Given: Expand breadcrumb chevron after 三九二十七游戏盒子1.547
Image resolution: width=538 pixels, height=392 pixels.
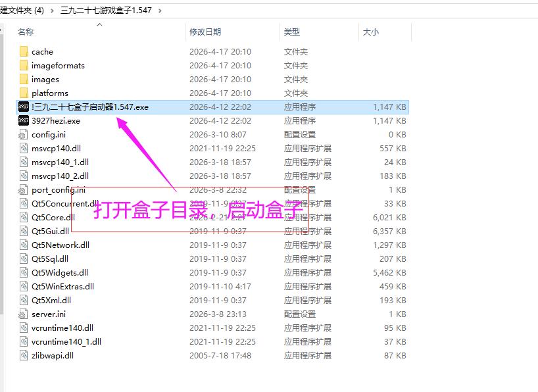Looking at the screenshot, I should pos(160,10).
